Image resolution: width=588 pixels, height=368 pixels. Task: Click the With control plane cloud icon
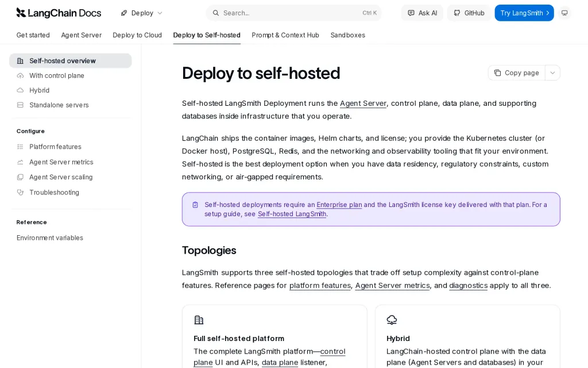click(20, 75)
